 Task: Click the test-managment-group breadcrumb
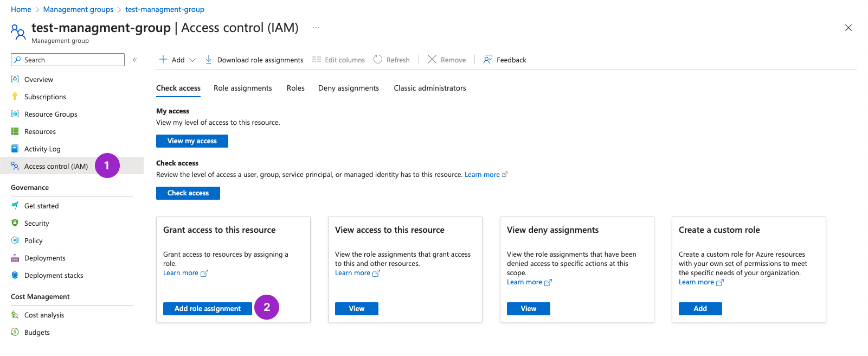coord(165,9)
